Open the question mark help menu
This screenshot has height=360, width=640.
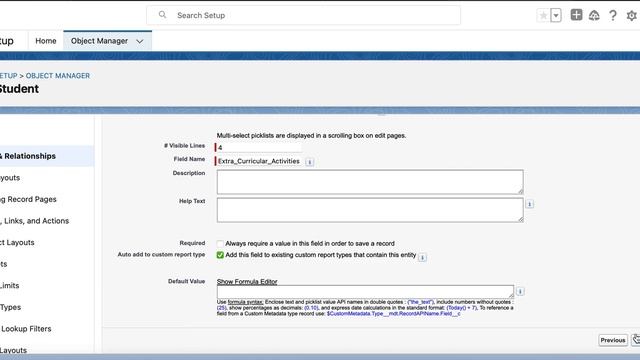[x=613, y=16]
